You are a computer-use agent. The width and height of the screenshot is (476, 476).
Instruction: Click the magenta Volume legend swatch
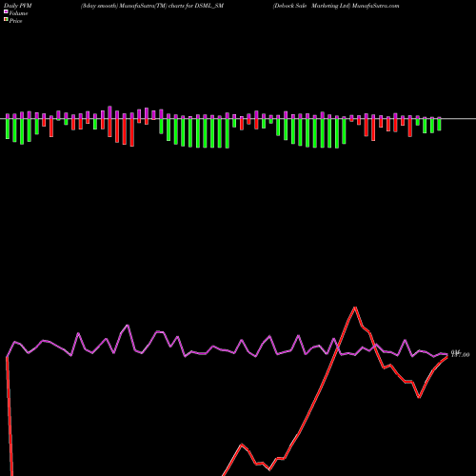point(6,12)
